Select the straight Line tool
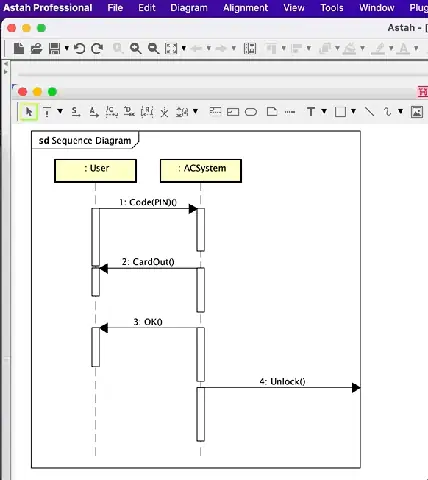 tap(369, 112)
